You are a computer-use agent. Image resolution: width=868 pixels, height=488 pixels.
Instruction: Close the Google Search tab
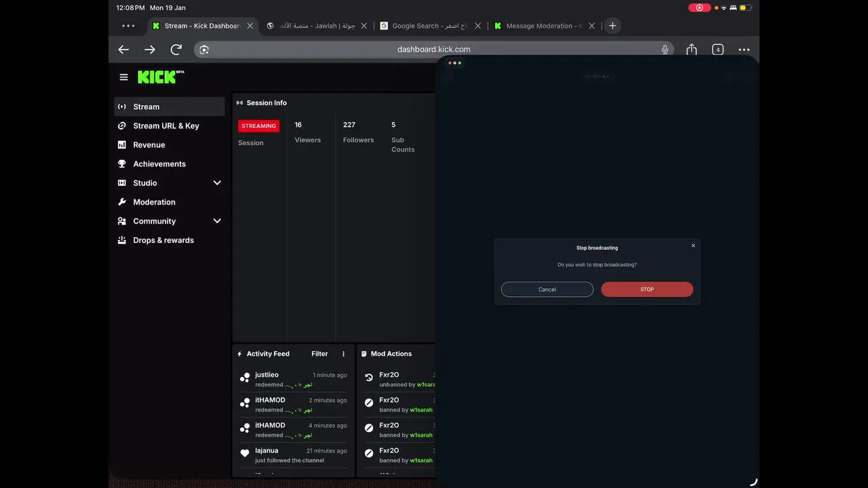coord(477,26)
